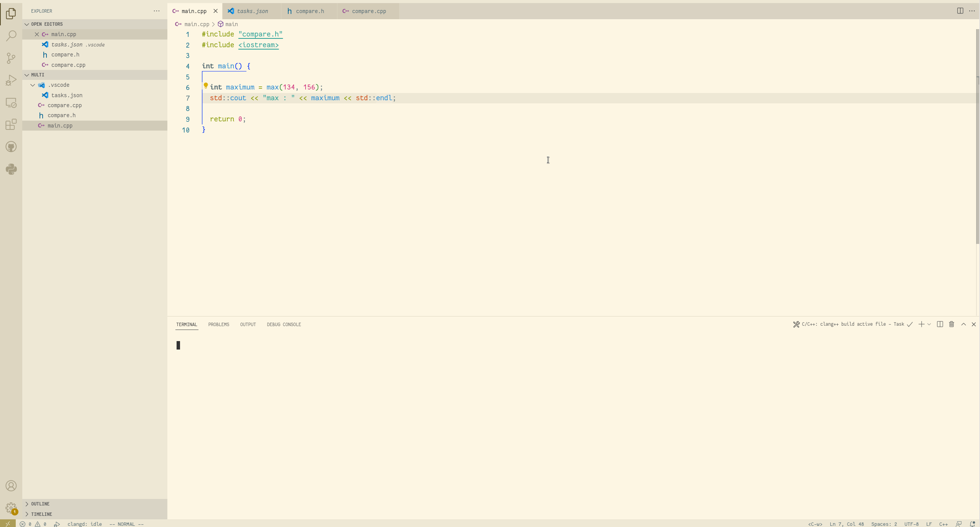
Task: Open the Accounts menu
Action: click(x=11, y=486)
